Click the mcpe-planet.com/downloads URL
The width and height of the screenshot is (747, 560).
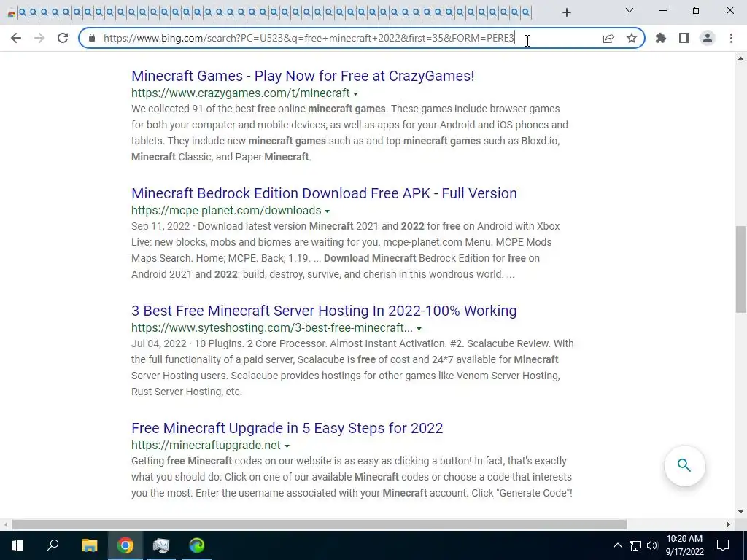(x=226, y=210)
